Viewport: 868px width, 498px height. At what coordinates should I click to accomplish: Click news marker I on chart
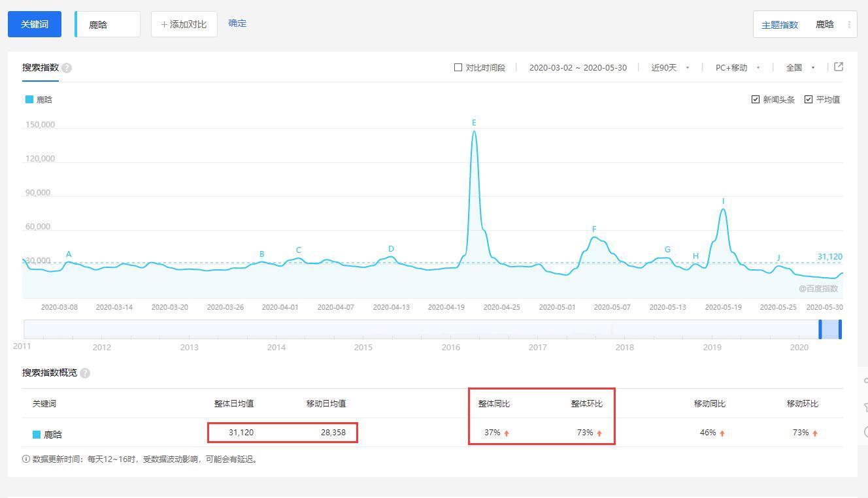pyautogui.click(x=723, y=201)
